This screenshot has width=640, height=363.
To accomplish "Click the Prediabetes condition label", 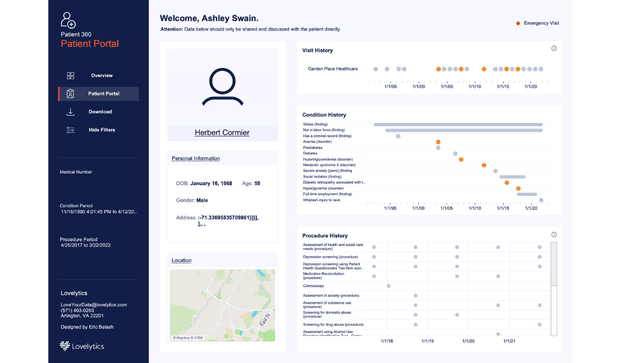I will [x=313, y=148].
